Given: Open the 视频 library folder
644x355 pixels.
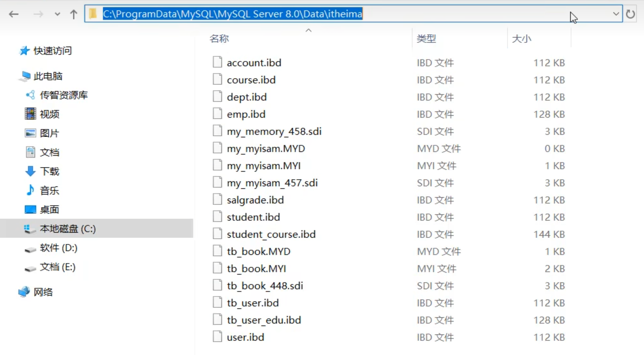Looking at the screenshot, I should click(42, 114).
